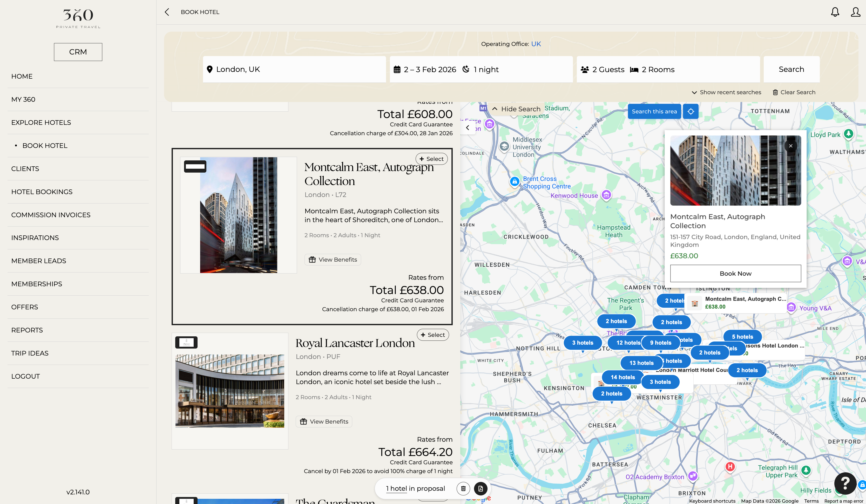Collapse the map panel with the left chevron
The width and height of the screenshot is (866, 504).
pyautogui.click(x=467, y=127)
